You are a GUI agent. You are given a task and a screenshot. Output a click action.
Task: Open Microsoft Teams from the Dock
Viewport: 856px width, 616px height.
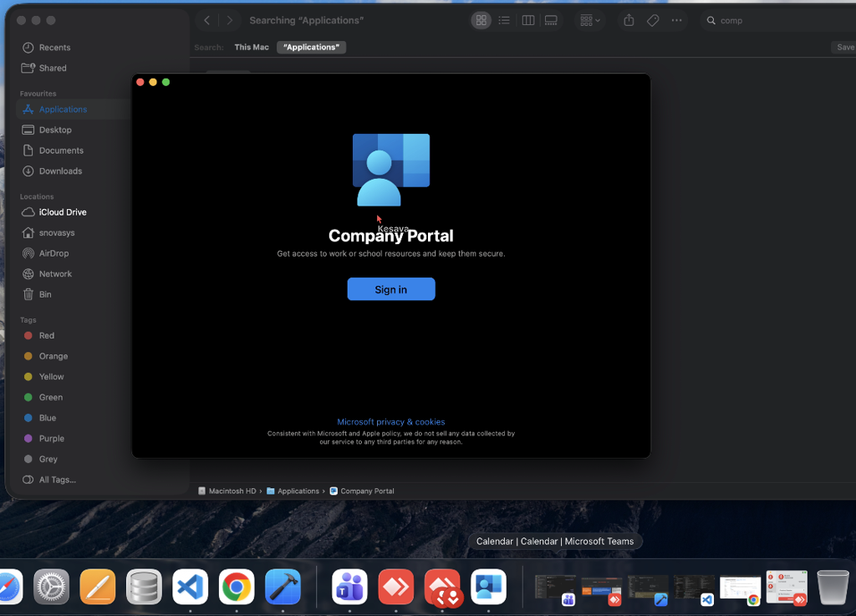pyautogui.click(x=349, y=588)
